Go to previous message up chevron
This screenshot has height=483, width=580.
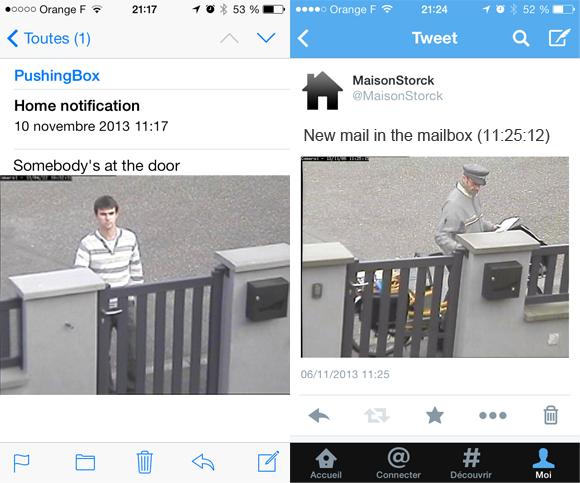click(x=229, y=38)
